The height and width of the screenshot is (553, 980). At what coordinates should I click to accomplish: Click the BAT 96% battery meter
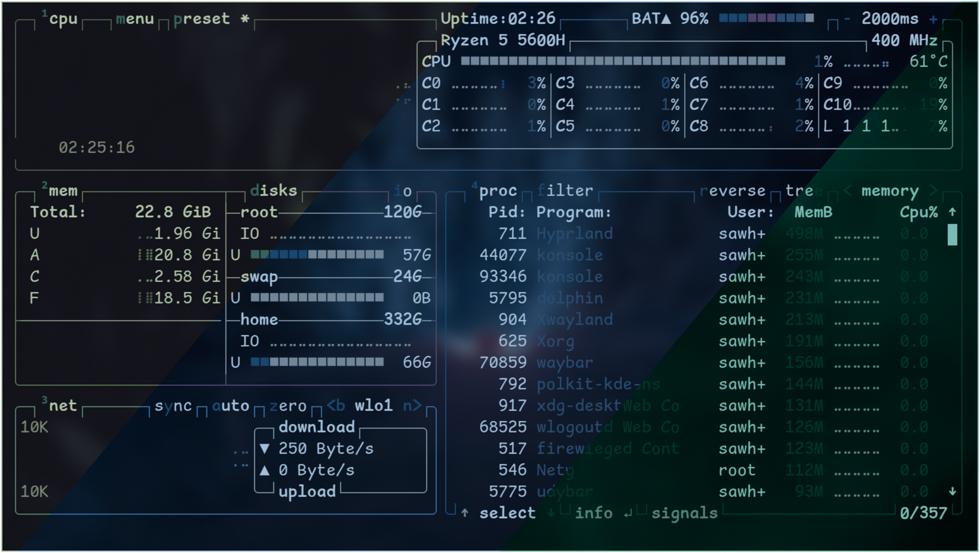click(x=722, y=19)
